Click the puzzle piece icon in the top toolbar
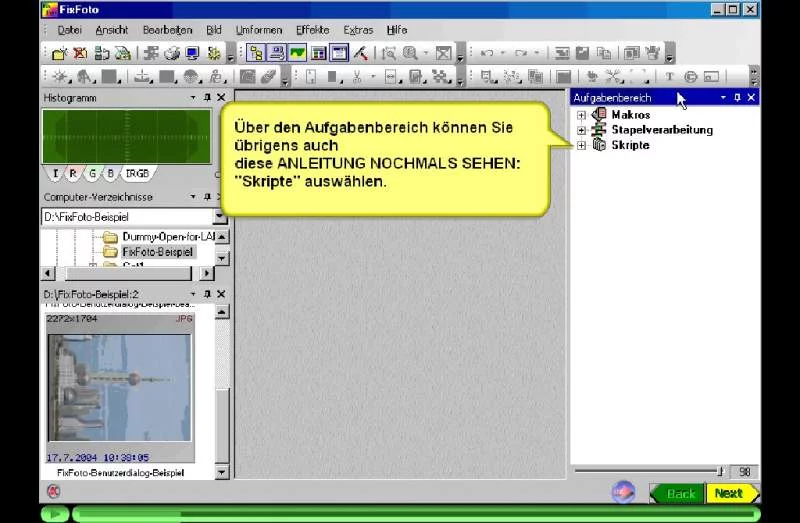The height and width of the screenshot is (523, 800). click(x=151, y=53)
